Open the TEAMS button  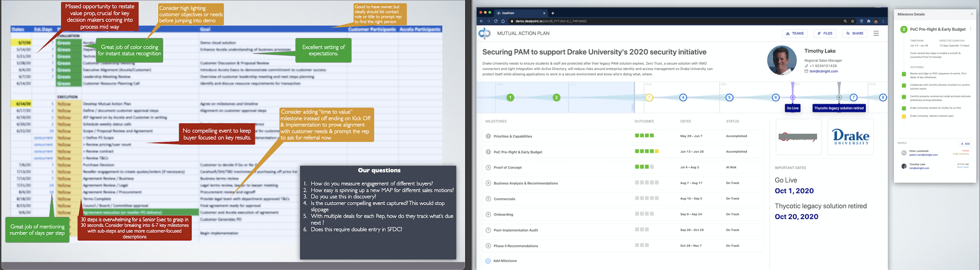pos(795,33)
